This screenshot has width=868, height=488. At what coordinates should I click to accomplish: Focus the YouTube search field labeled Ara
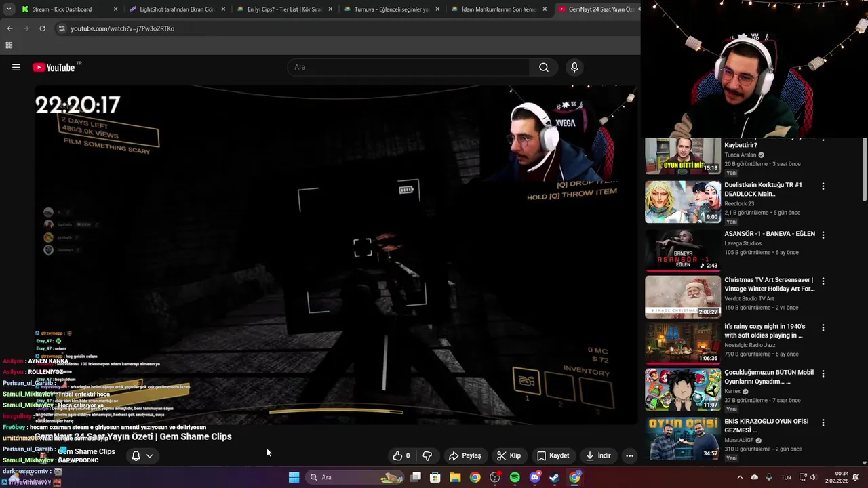click(x=409, y=67)
